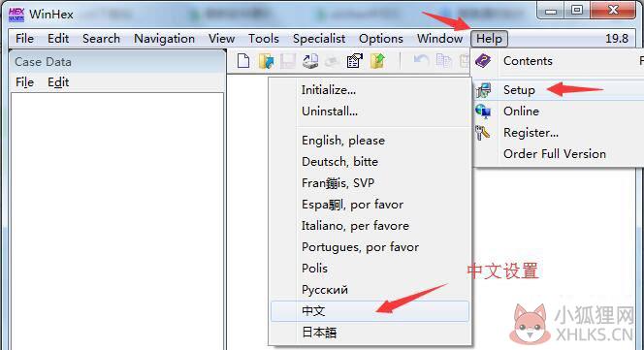Open the View menu
644x350 pixels.
coord(221,39)
